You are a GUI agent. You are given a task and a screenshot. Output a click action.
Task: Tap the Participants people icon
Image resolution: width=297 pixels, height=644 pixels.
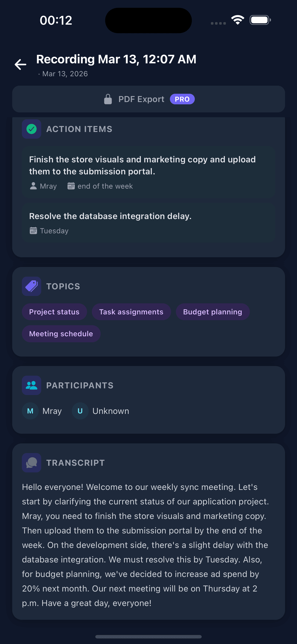(x=32, y=385)
